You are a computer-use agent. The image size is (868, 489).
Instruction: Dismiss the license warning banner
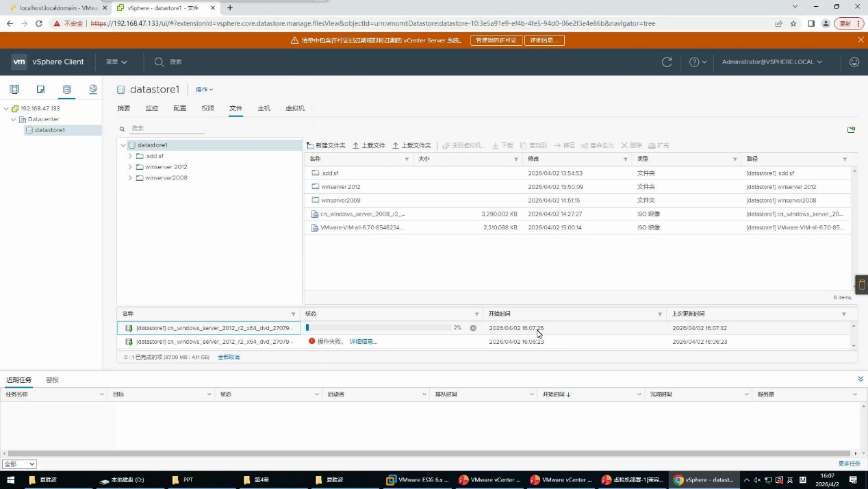[x=860, y=40]
